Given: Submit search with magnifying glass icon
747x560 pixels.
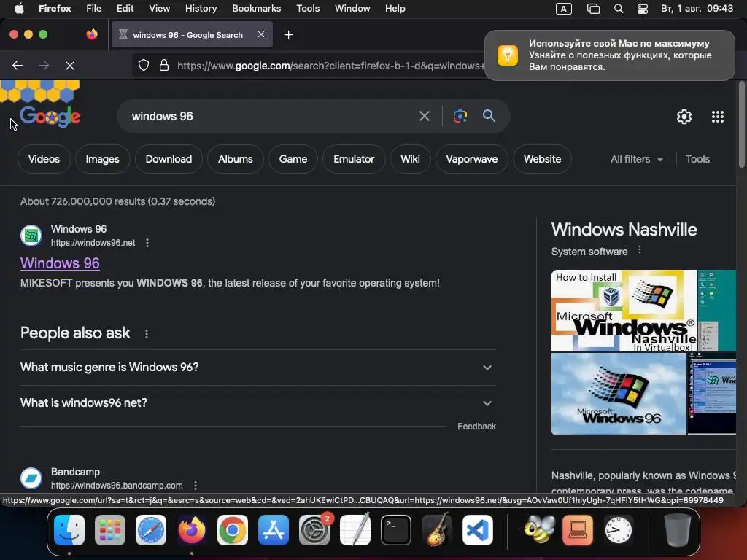Looking at the screenshot, I should 489,116.
